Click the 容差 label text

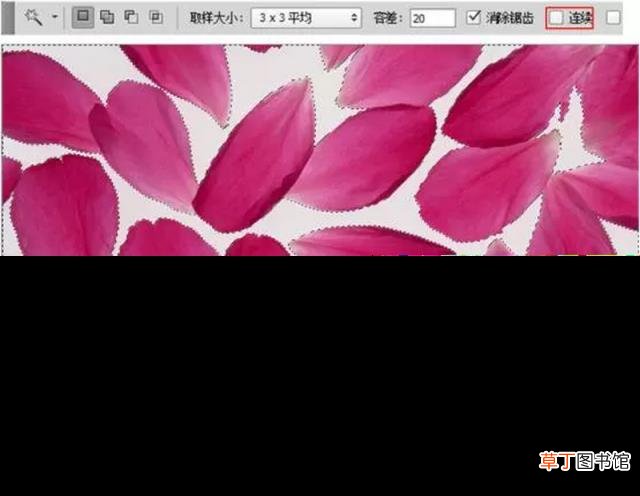tap(388, 18)
